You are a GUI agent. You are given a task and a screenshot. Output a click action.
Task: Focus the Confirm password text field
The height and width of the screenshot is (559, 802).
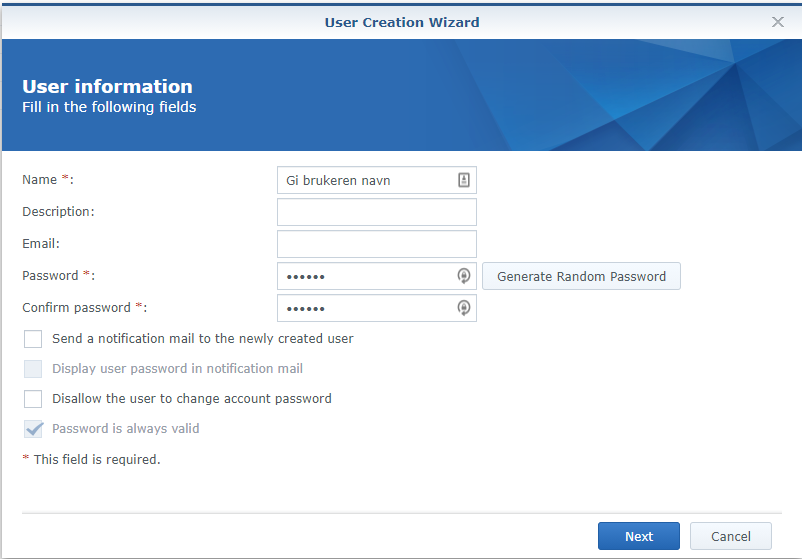[365, 309]
